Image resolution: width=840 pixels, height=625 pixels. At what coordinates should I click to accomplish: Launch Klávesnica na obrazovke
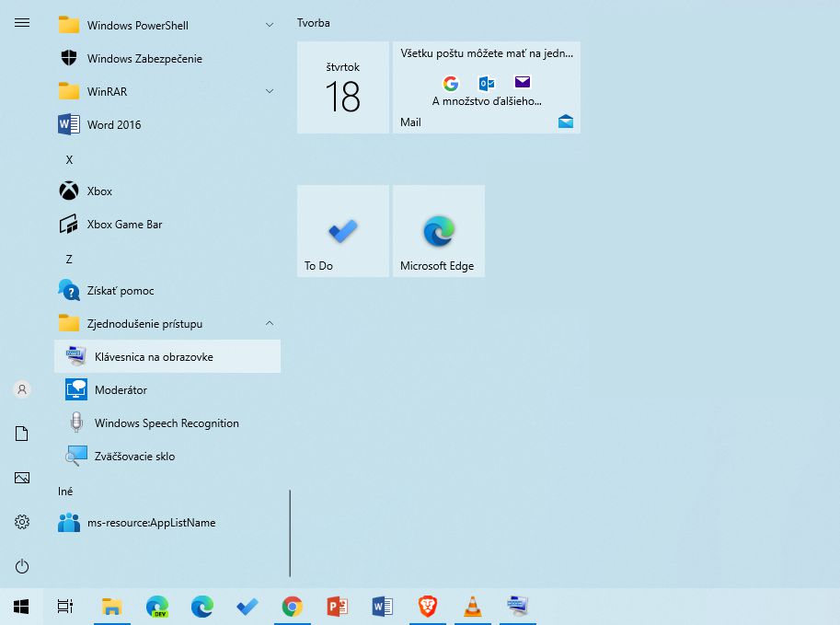point(167,356)
